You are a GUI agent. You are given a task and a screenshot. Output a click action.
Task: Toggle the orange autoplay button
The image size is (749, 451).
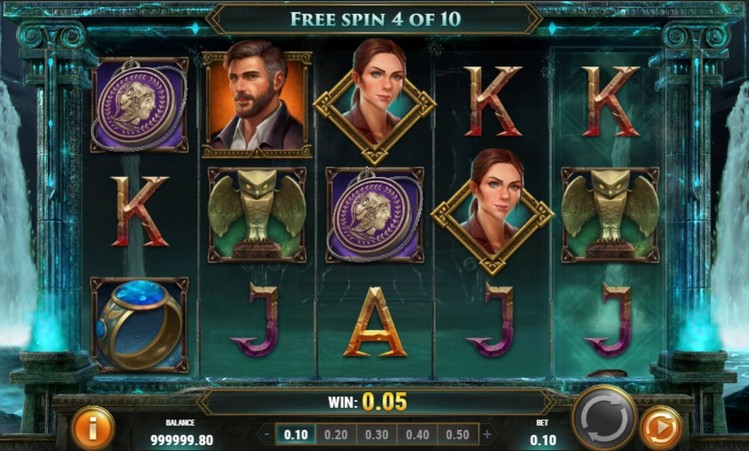point(661,428)
